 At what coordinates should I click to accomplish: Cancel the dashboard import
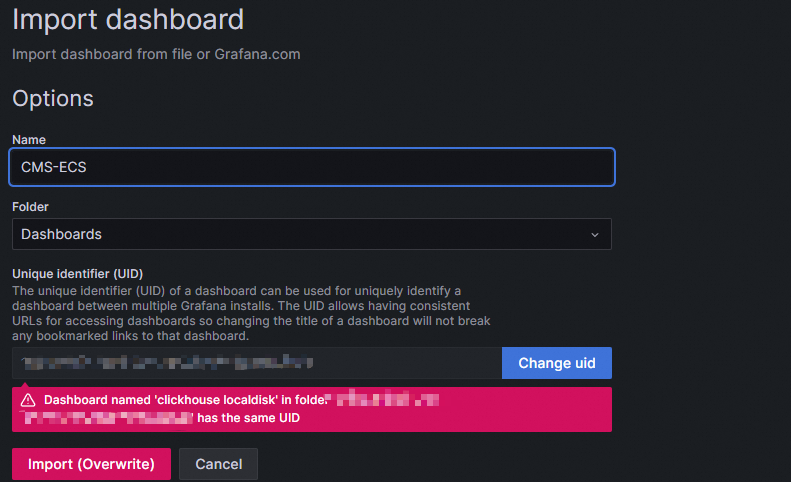pyautogui.click(x=219, y=464)
